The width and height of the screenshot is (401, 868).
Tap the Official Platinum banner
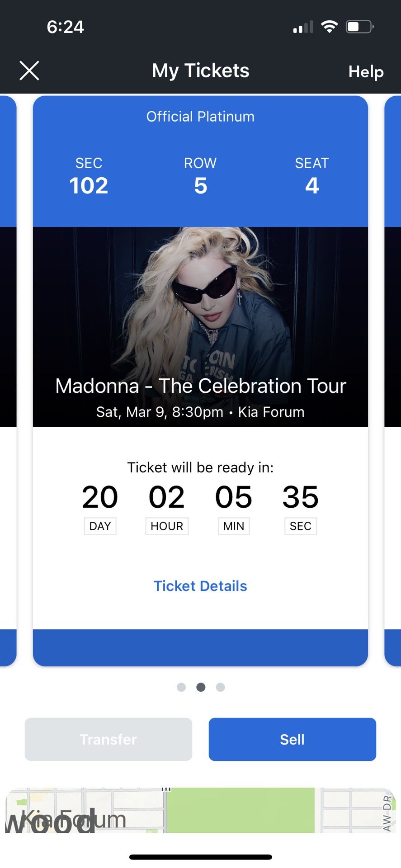tap(200, 116)
